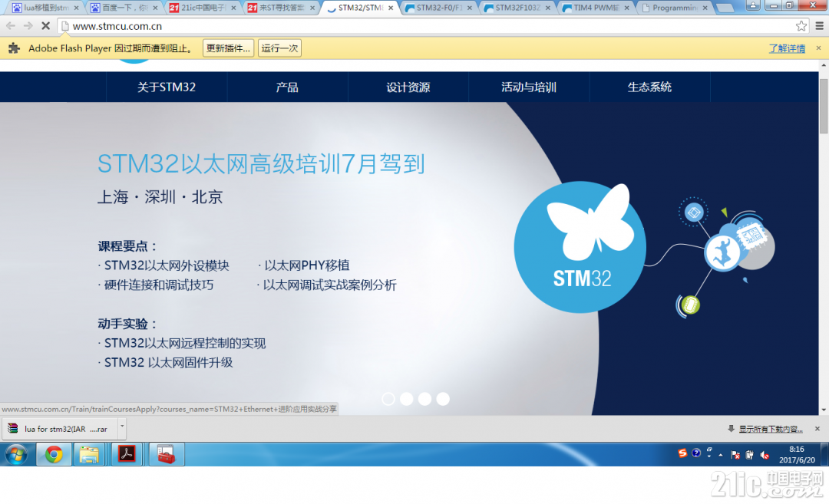Viewport: 829px width, 504px height.
Task: Click the browser back arrow
Action: pyautogui.click(x=11, y=26)
